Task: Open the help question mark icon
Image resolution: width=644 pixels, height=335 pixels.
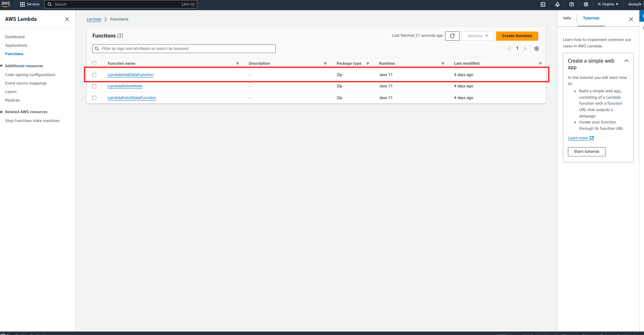Action: [x=571, y=4]
